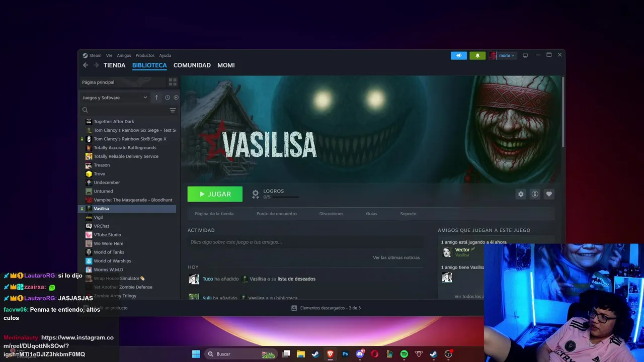The height and width of the screenshot is (362, 644).
Task: Click Ver las últimas noticias
Action: [396, 257]
